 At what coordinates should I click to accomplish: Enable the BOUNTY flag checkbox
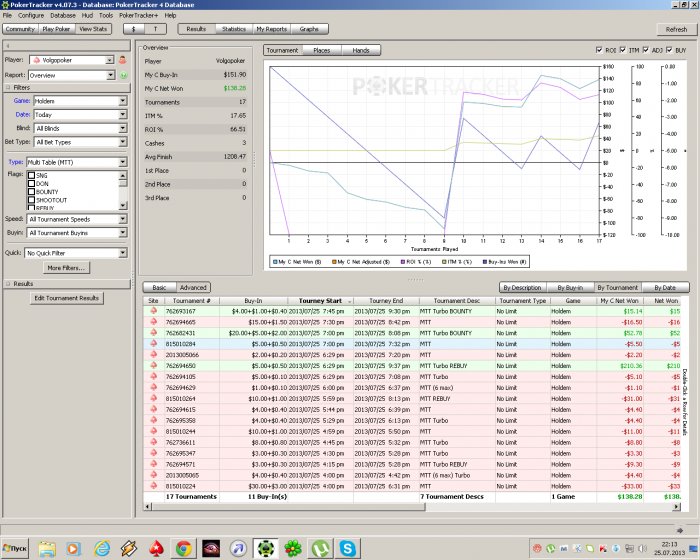coord(32,191)
